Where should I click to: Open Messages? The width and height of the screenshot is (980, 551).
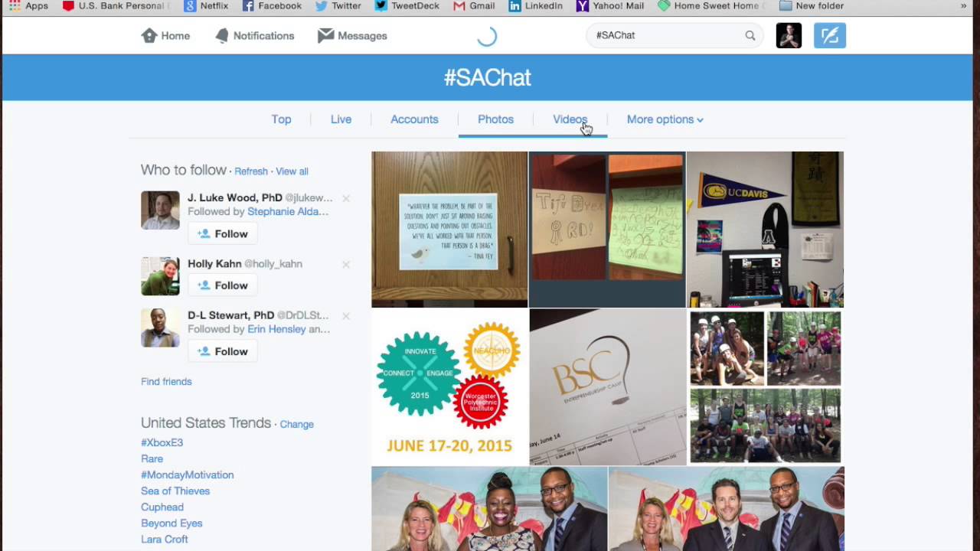(x=352, y=36)
